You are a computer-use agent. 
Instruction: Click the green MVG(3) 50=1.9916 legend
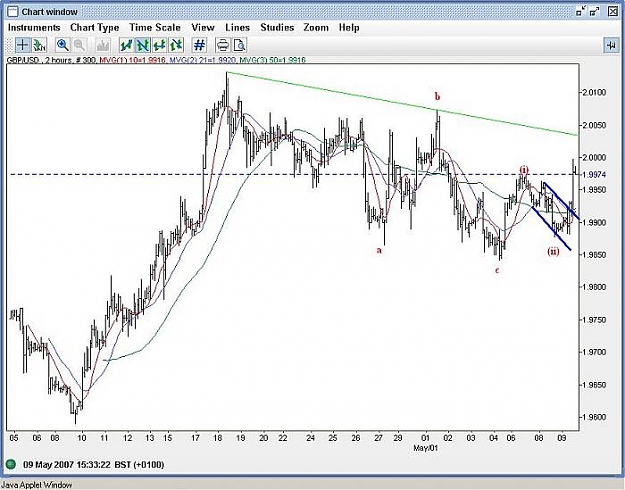(x=273, y=60)
